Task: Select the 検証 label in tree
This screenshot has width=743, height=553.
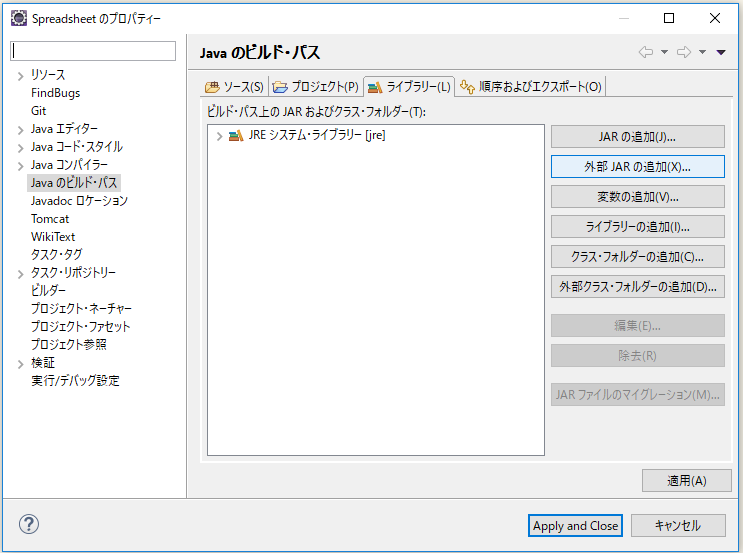Action: point(43,363)
